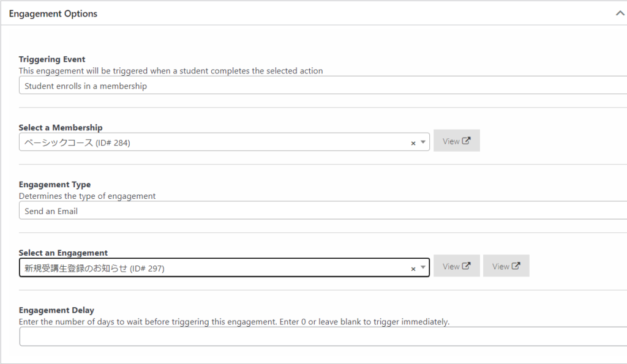Collapse the Engagement Options panel chevron
Screen dimensions: 627x364
tap(620, 13)
